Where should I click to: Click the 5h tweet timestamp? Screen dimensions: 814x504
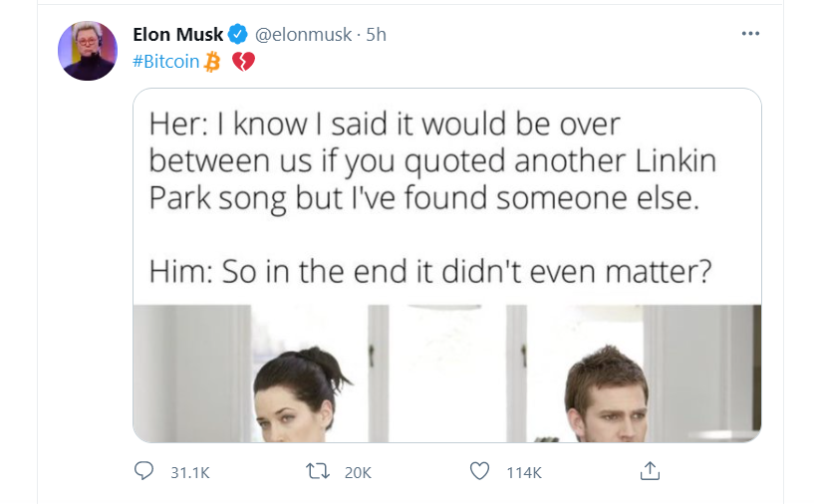pos(376,35)
